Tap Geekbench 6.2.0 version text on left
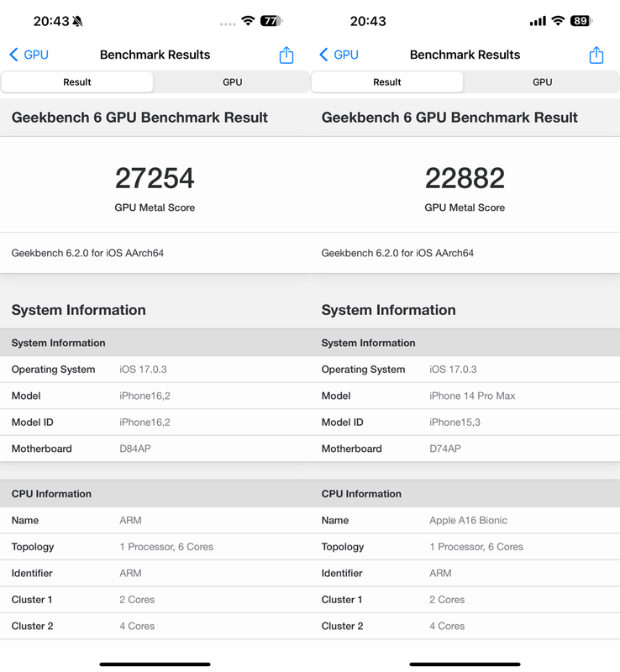Screen dimensions: 620x672 87,253
